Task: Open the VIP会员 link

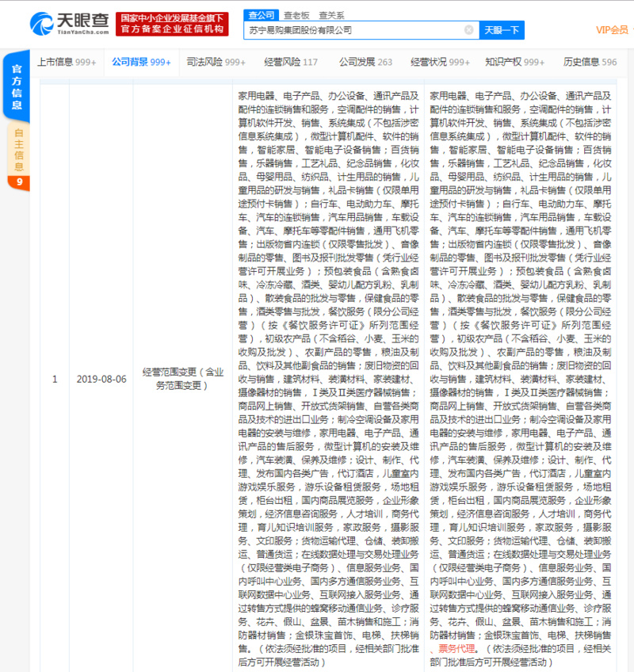Action: point(612,30)
